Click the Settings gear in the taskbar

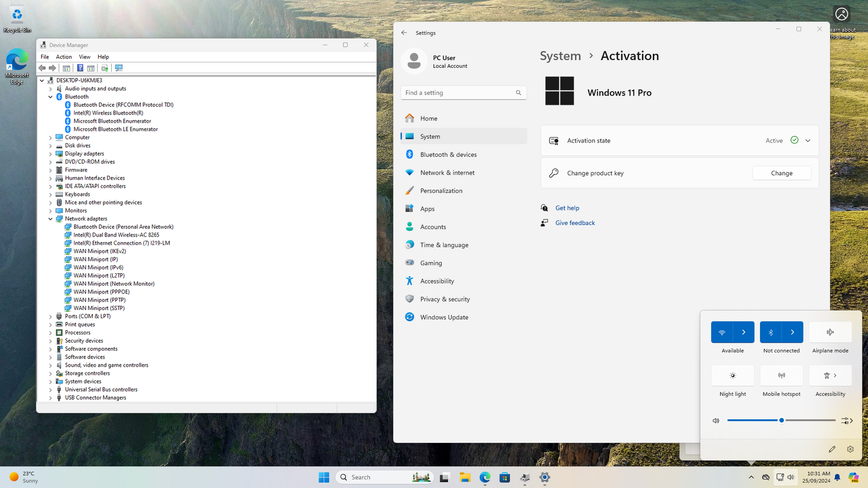pos(545,477)
